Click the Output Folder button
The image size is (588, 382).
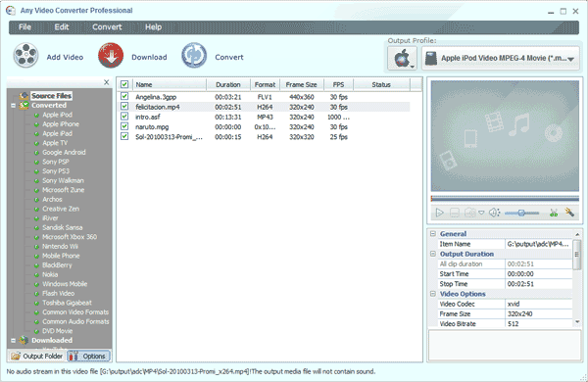click(37, 357)
